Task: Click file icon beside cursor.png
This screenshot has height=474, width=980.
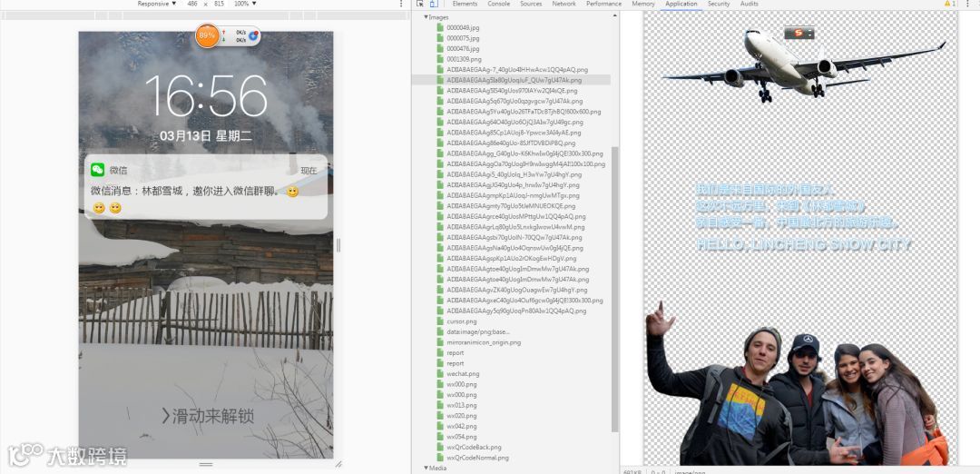Action: click(x=440, y=321)
